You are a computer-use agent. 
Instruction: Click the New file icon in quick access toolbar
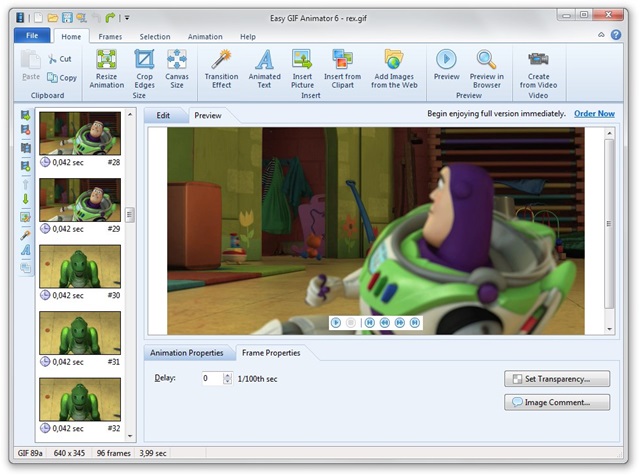pyautogui.click(x=38, y=18)
